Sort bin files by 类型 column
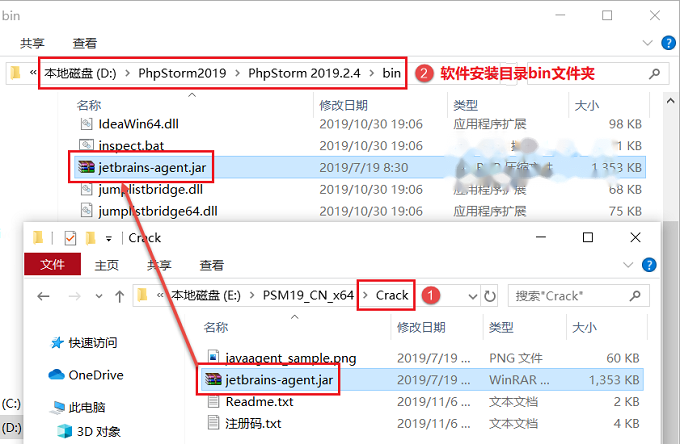The height and width of the screenshot is (444, 680). click(465, 105)
